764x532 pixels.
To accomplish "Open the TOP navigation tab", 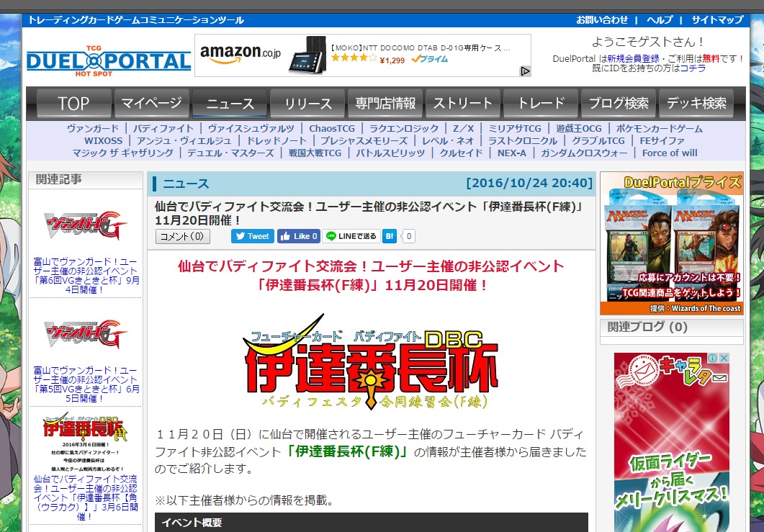I will pyautogui.click(x=73, y=103).
